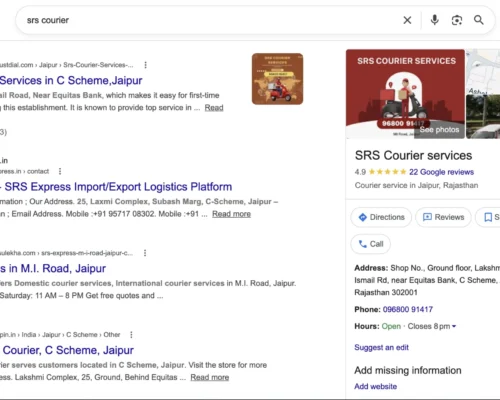Get Directions to SRS Courier services

coord(381,217)
